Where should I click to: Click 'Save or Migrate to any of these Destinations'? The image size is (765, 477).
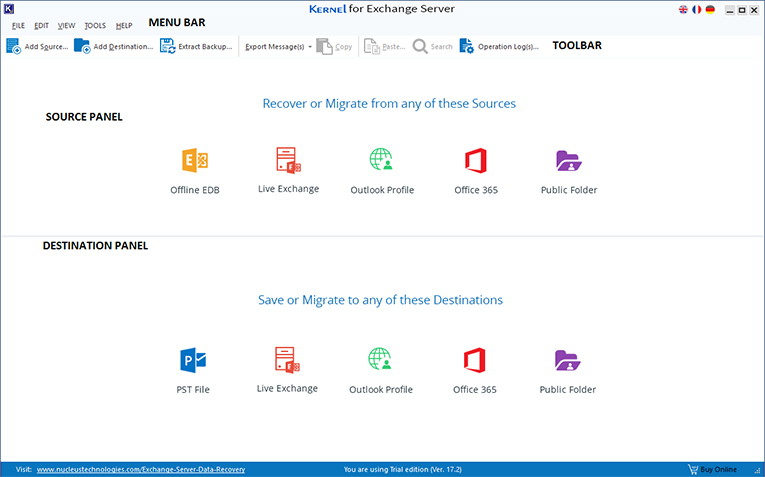(380, 300)
